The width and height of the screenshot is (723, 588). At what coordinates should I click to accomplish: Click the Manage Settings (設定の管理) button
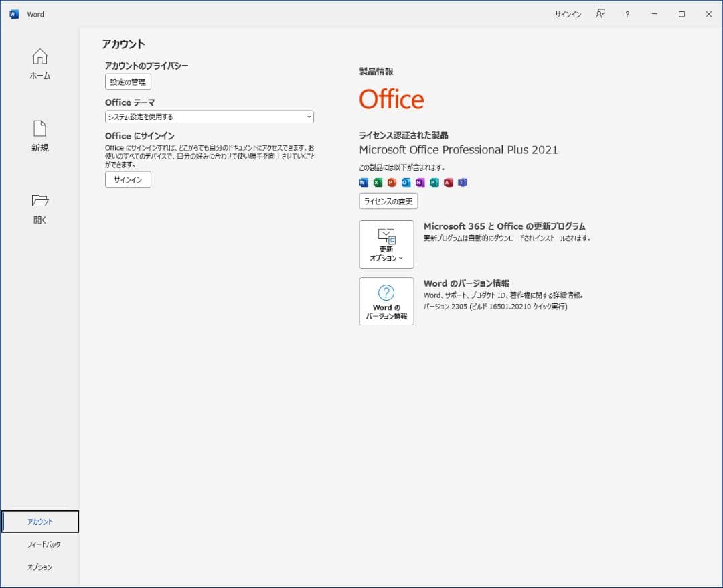(x=128, y=82)
